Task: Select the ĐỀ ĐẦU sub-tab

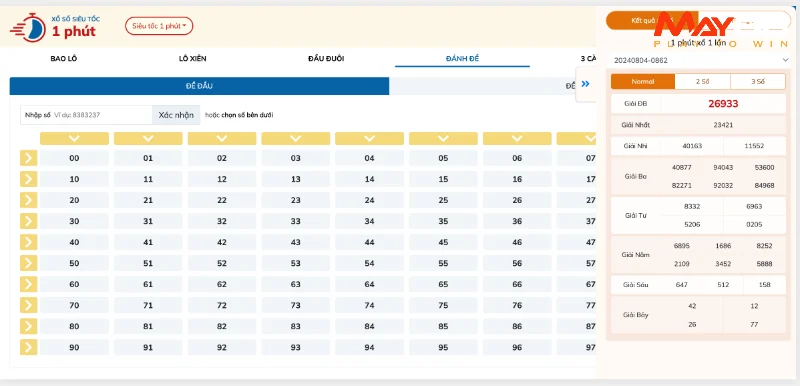Action: [x=199, y=86]
